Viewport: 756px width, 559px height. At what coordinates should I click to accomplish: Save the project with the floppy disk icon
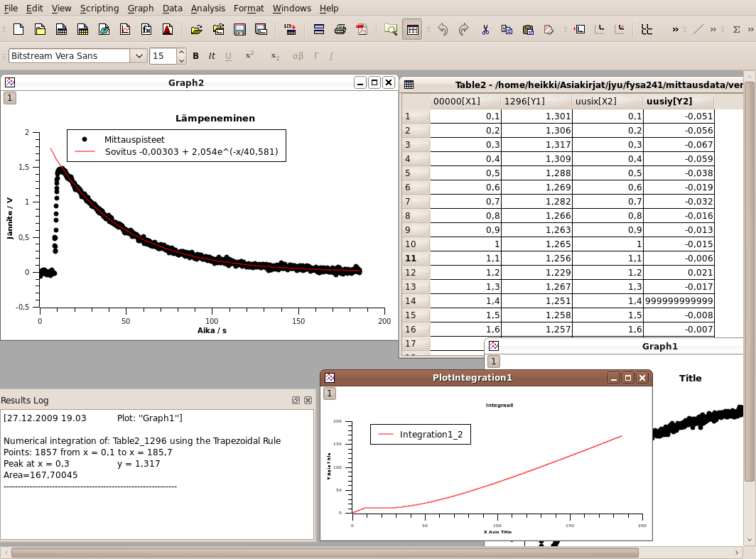239,30
